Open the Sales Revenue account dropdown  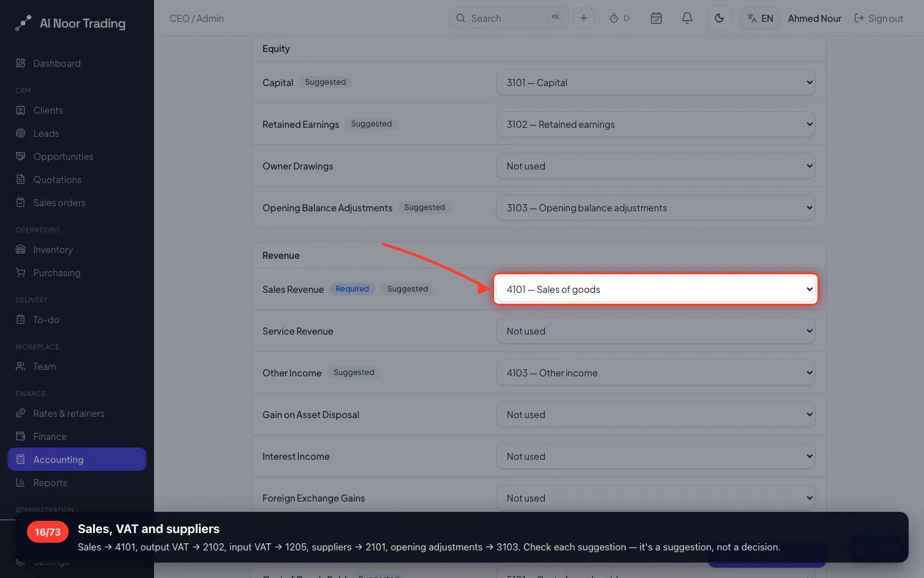click(656, 289)
